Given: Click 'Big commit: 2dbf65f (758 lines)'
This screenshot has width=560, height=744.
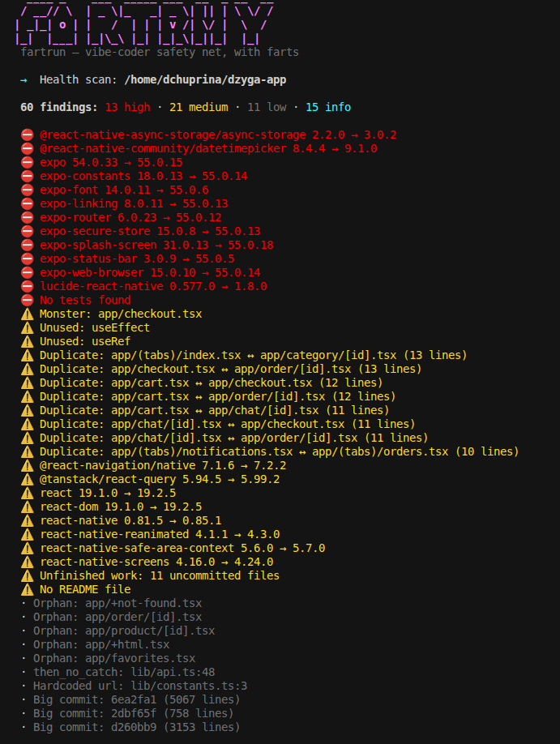Looking at the screenshot, I should pos(134,713).
